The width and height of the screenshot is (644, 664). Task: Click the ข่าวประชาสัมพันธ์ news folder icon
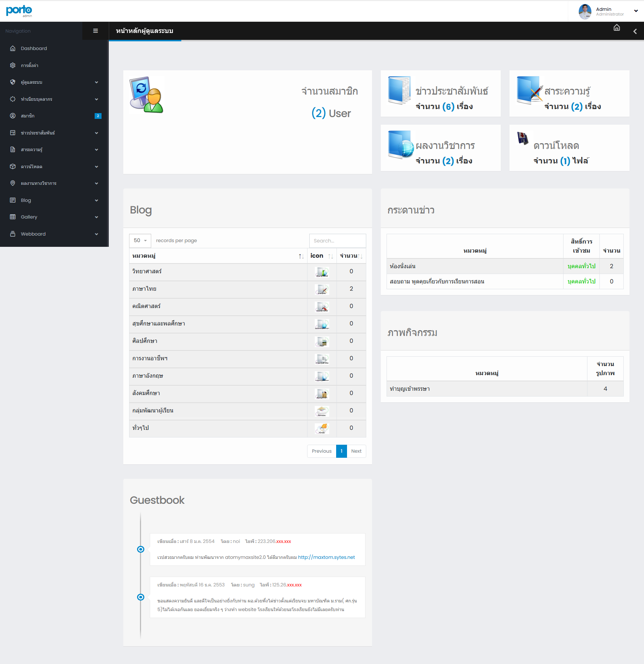click(x=399, y=90)
